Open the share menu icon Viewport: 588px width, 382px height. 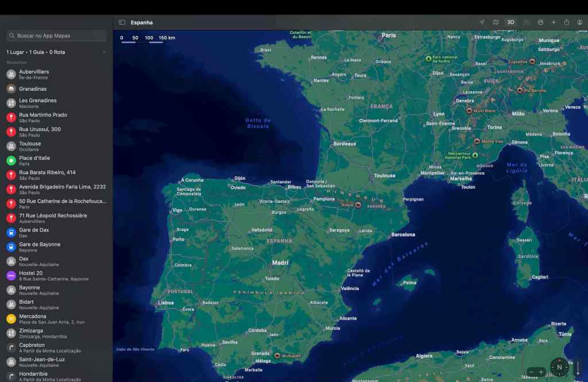pyautogui.click(x=567, y=22)
